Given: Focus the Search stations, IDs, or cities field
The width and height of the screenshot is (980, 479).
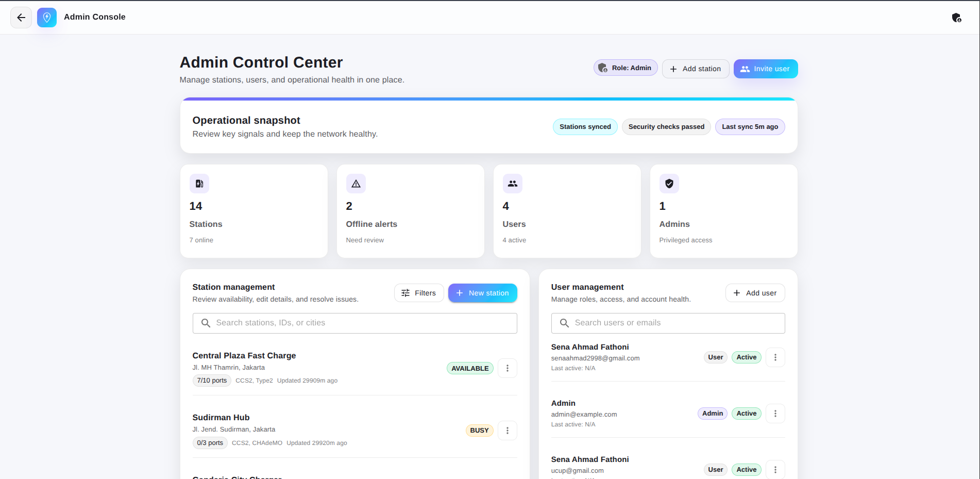Looking at the screenshot, I should 355,323.
